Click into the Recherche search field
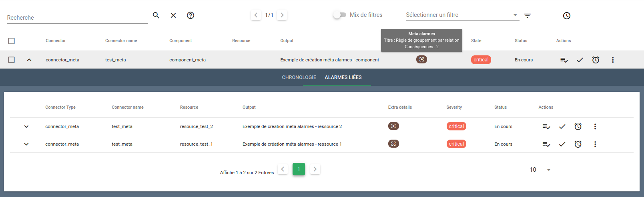 pos(77,18)
